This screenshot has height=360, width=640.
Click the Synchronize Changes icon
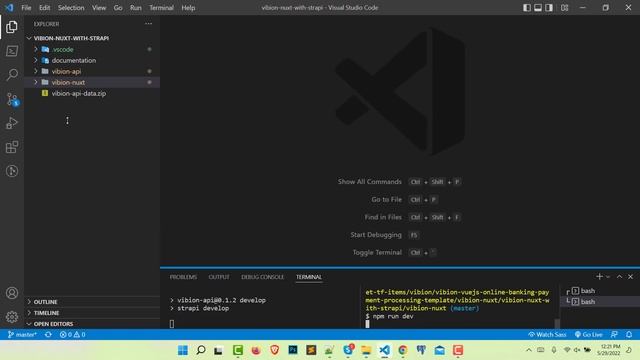(x=48, y=334)
